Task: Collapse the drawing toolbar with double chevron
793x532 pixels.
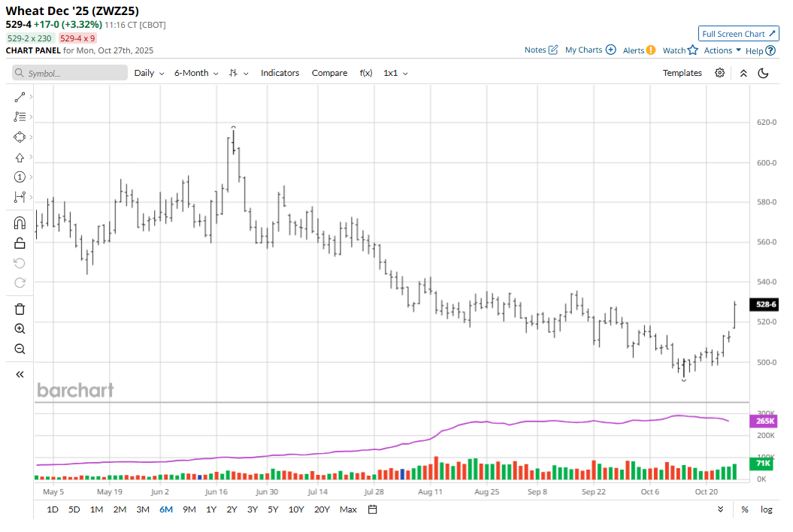Action: 20,374
